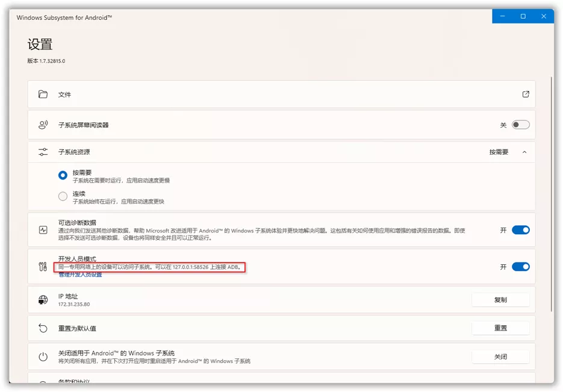Viewport: 563px width, 392px height.
Task: Select the 按需要 radio option
Action: coord(63,175)
